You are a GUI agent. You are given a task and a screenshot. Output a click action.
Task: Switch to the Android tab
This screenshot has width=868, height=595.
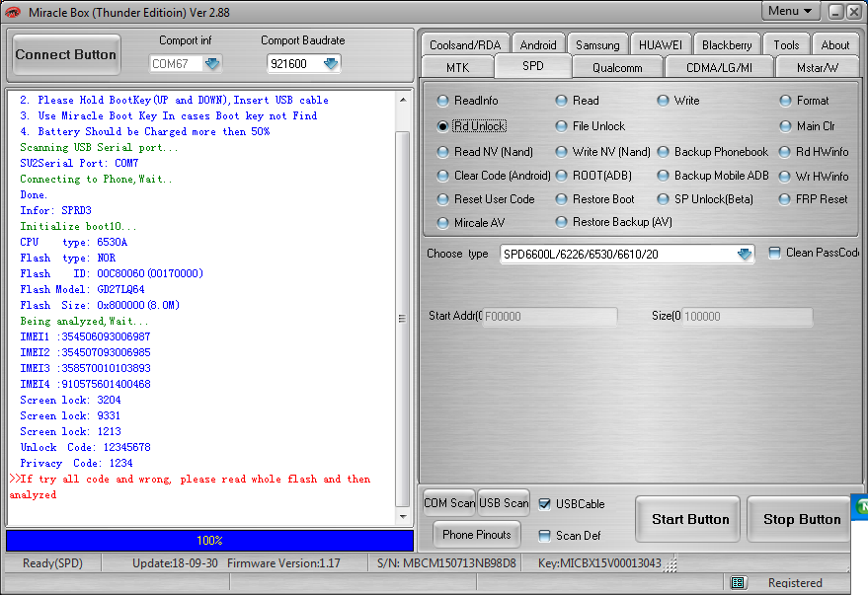[538, 44]
